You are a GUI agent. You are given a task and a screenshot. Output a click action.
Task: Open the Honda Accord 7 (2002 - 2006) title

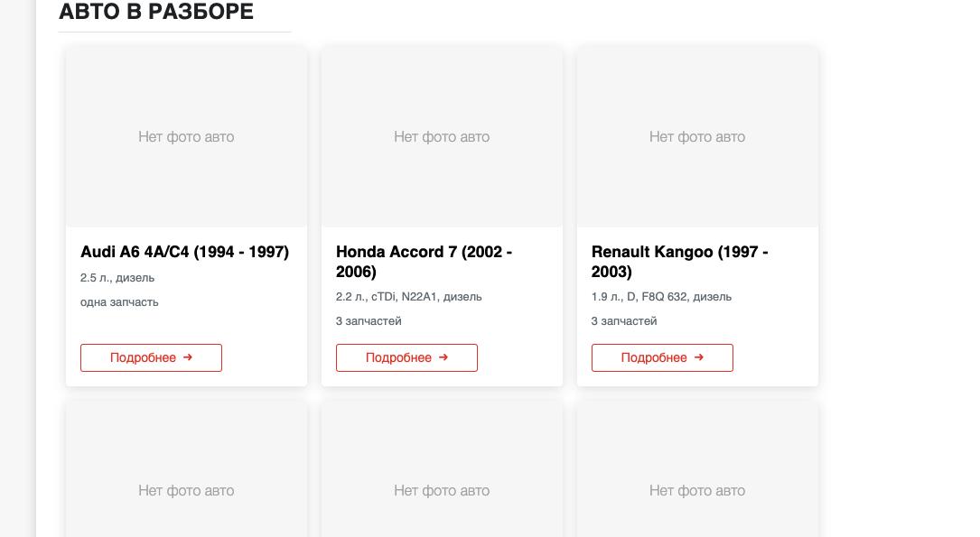pyautogui.click(x=424, y=262)
